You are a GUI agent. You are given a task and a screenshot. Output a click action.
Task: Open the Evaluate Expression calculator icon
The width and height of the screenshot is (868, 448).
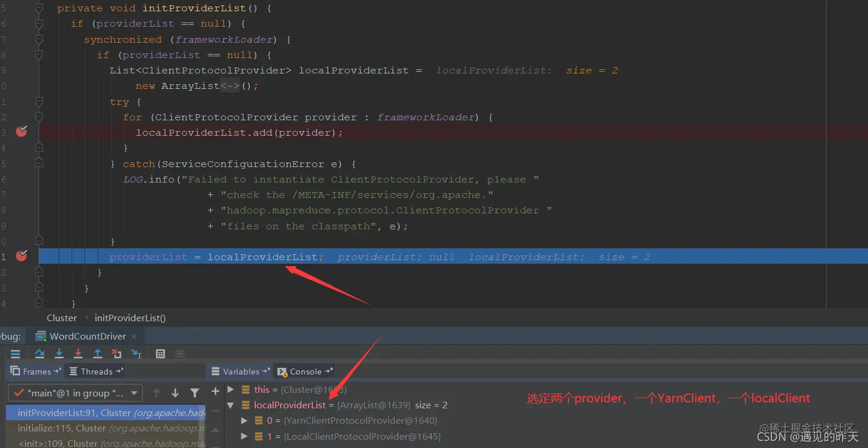tap(160, 354)
